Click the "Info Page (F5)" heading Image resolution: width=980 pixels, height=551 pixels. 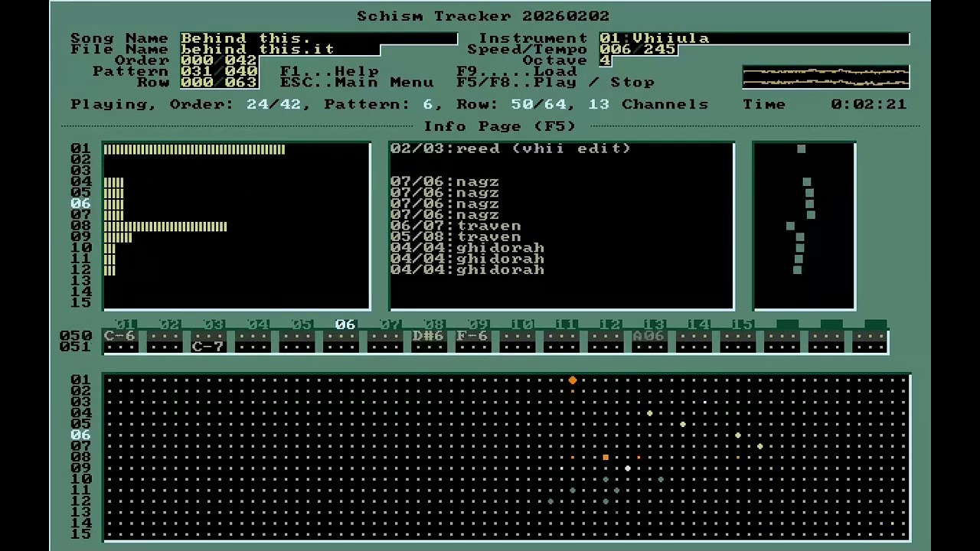500,126
